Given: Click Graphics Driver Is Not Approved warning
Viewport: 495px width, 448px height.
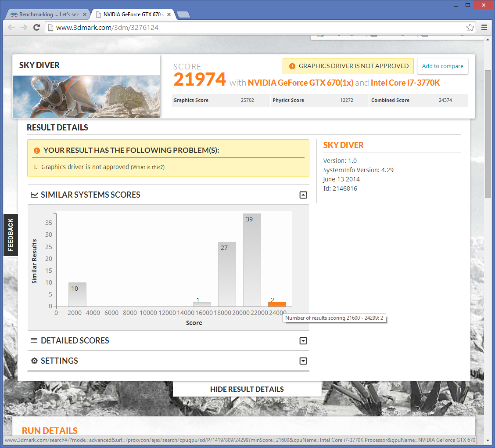Looking at the screenshot, I should tap(348, 66).
